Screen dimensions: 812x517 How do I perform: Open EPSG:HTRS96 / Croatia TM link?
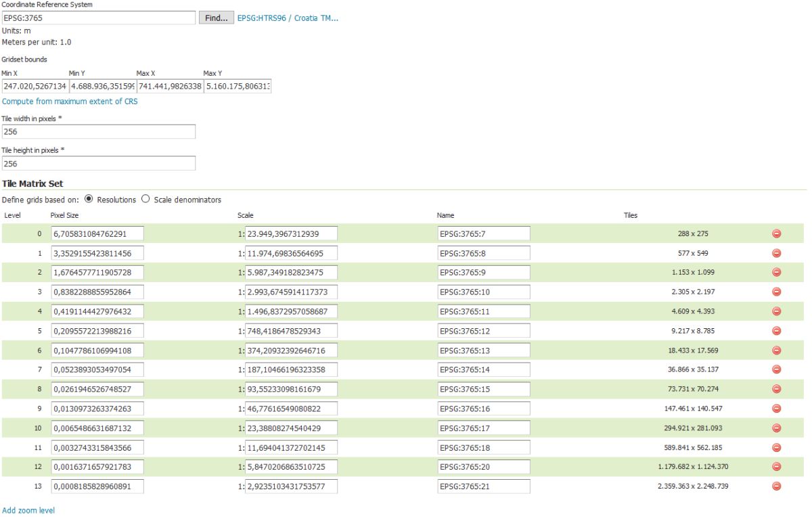click(288, 18)
